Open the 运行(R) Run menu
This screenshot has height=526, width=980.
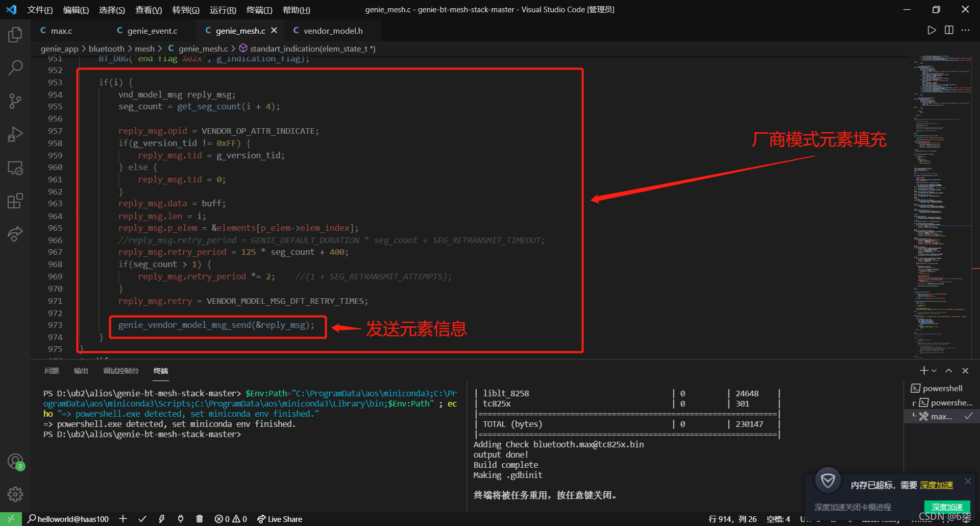click(223, 10)
